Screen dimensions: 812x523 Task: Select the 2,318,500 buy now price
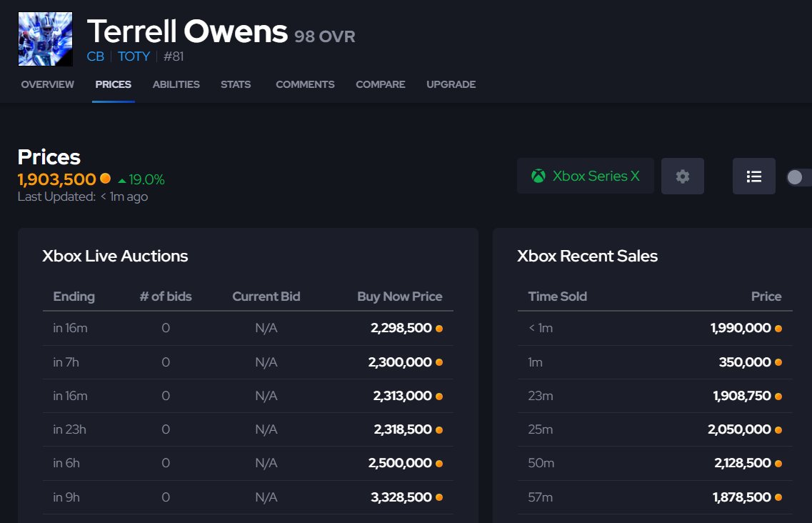pos(403,429)
